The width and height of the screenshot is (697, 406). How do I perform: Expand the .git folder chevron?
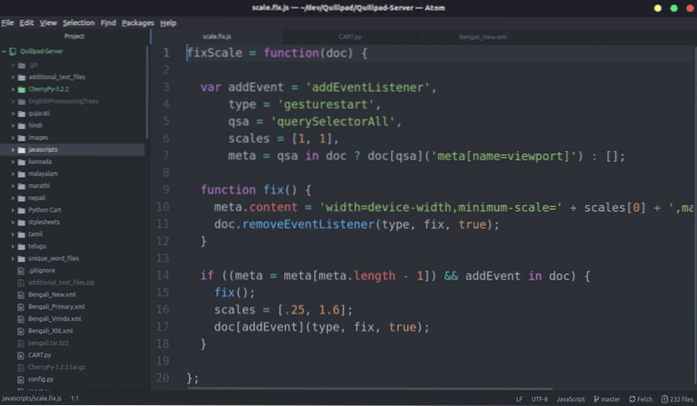click(x=13, y=65)
